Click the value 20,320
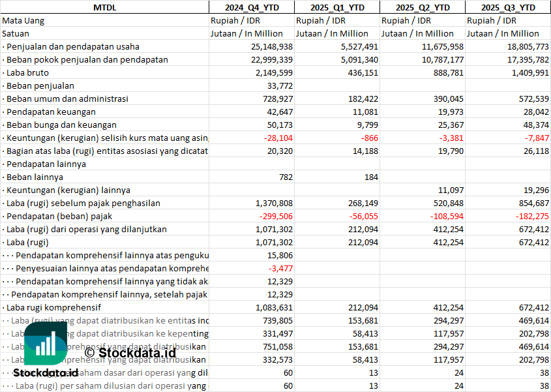 click(x=280, y=151)
